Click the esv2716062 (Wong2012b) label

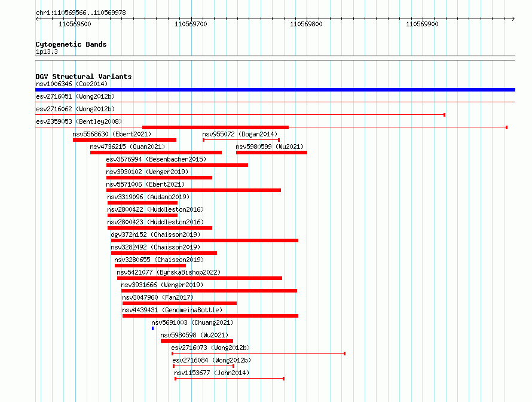(75, 109)
